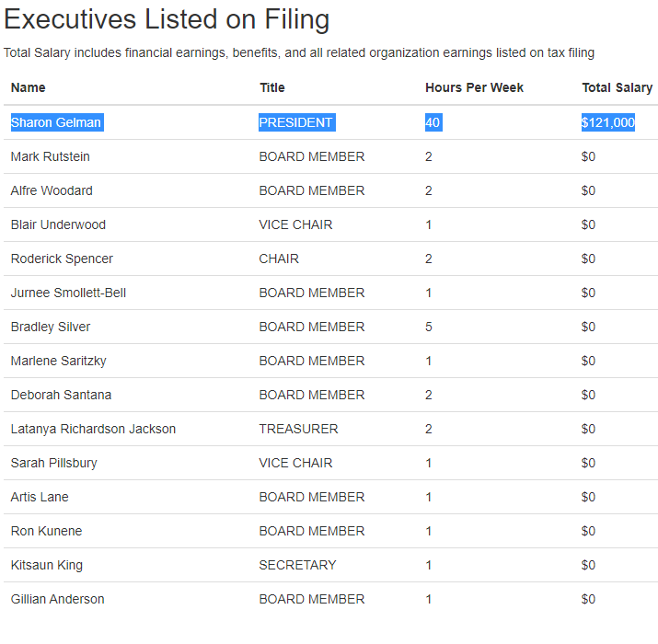Click the Marlene Saritzky name cell
The image size is (658, 644).
[x=59, y=361]
